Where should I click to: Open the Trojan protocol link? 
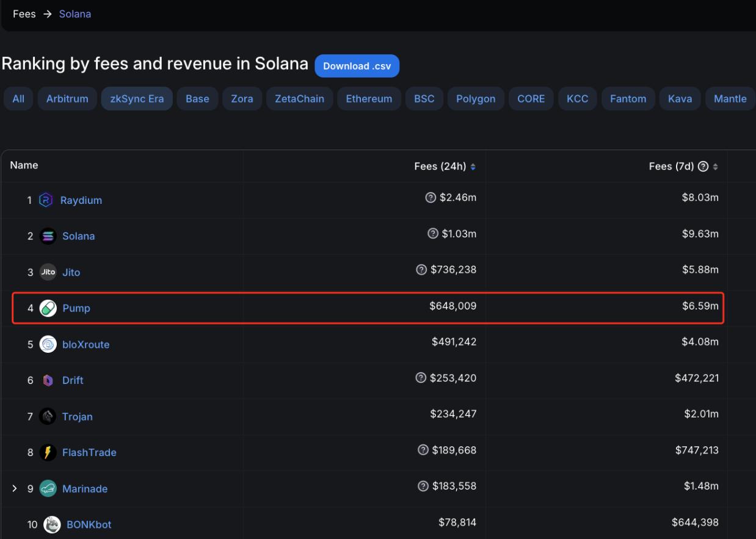[78, 416]
